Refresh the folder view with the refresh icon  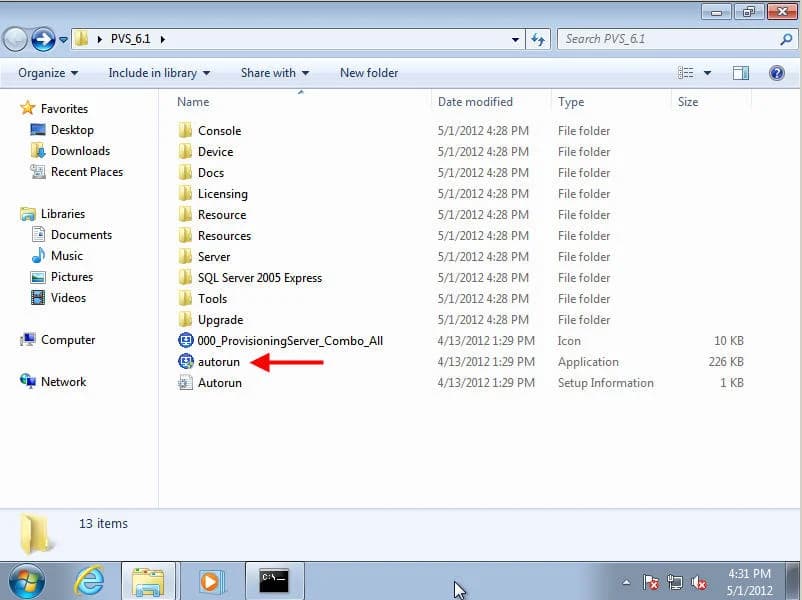[x=538, y=39]
